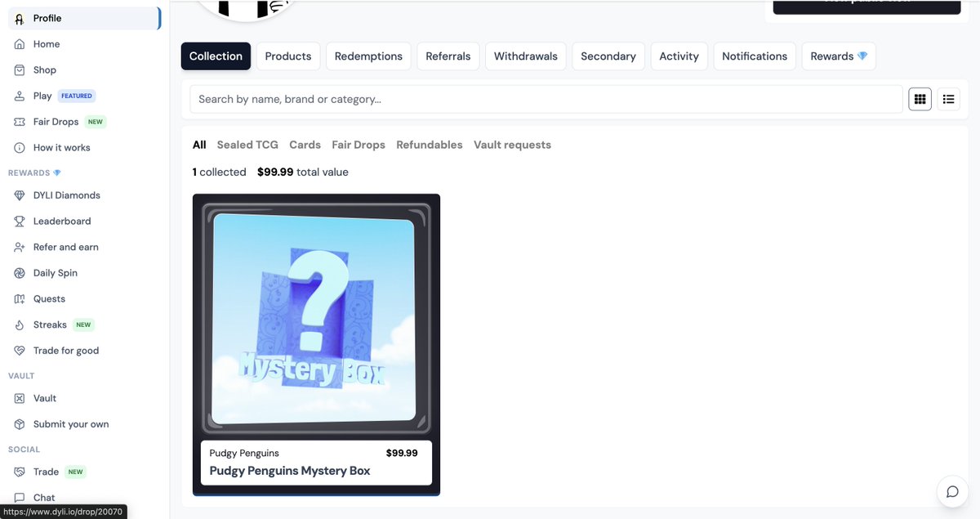
Task: Click the Play joystick icon
Action: click(20, 96)
